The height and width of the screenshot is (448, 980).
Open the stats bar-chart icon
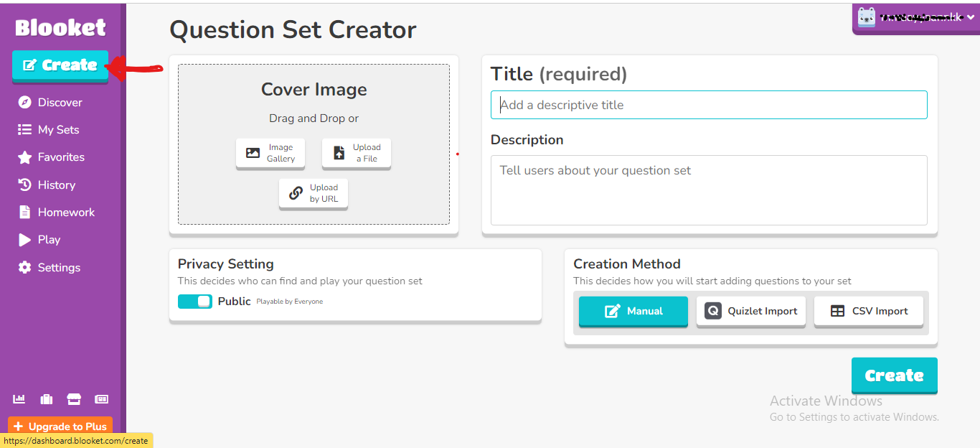pos(19,399)
